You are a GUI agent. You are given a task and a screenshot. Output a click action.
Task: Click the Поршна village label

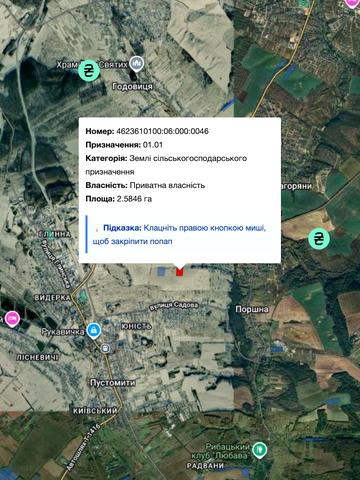pos(252,309)
